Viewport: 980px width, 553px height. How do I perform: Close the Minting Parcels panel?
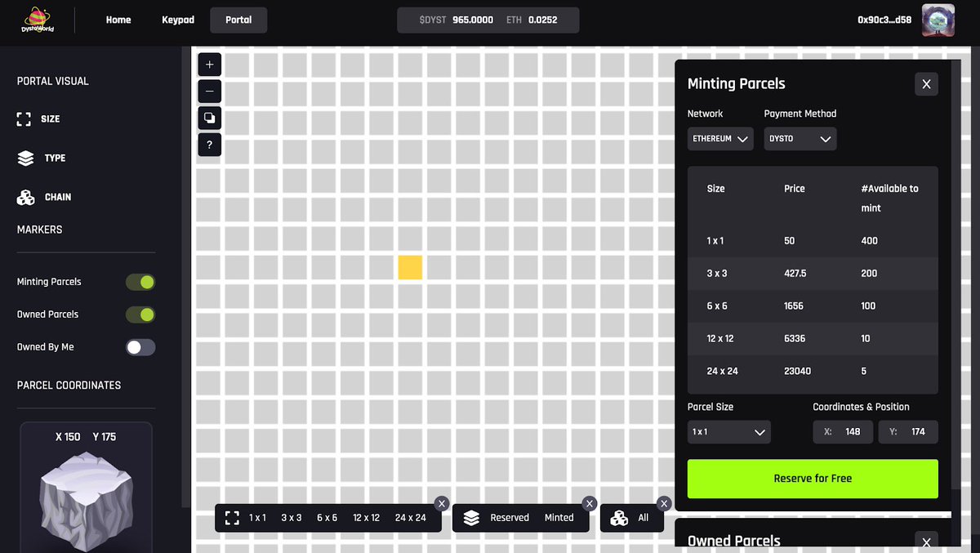click(926, 84)
